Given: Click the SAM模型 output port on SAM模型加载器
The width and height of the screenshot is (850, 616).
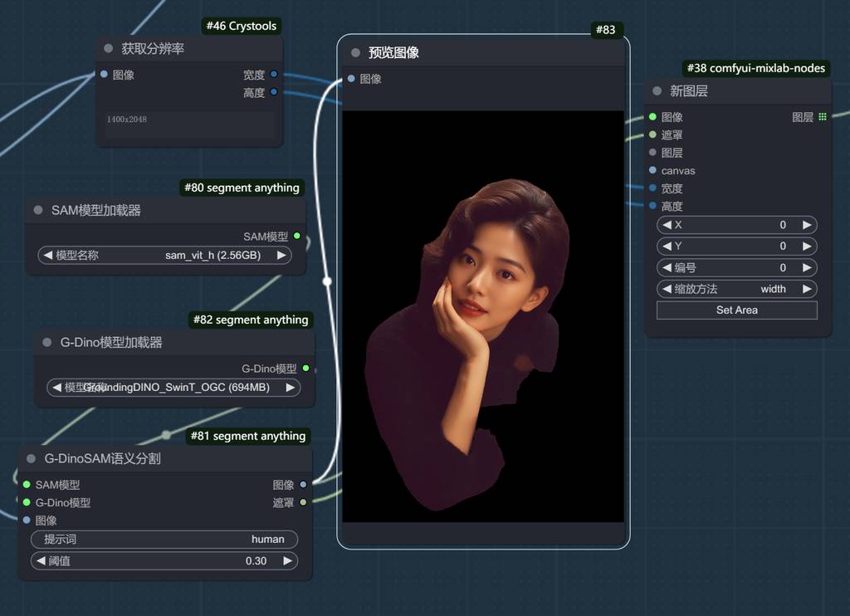Looking at the screenshot, I should click(x=297, y=237).
